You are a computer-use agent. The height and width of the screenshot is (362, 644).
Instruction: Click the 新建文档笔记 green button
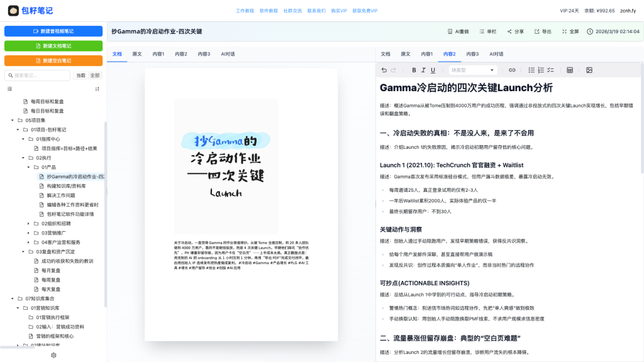[53, 46]
